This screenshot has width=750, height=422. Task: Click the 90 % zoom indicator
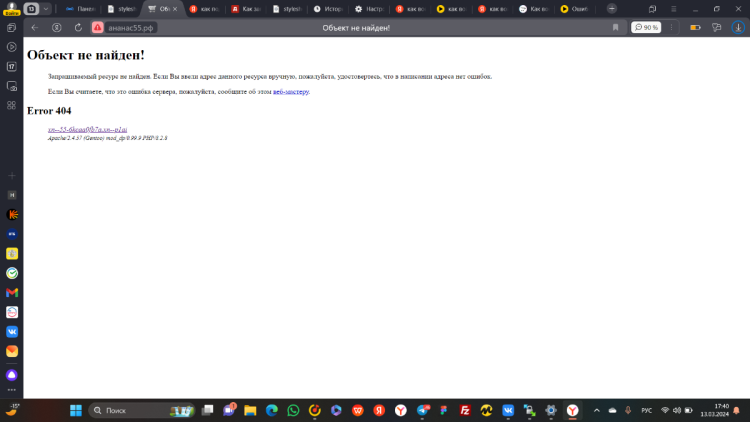(x=646, y=28)
